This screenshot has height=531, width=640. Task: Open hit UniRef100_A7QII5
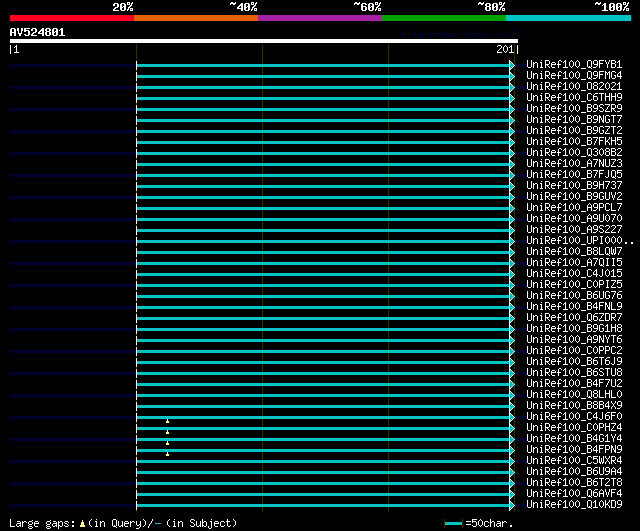click(x=574, y=262)
